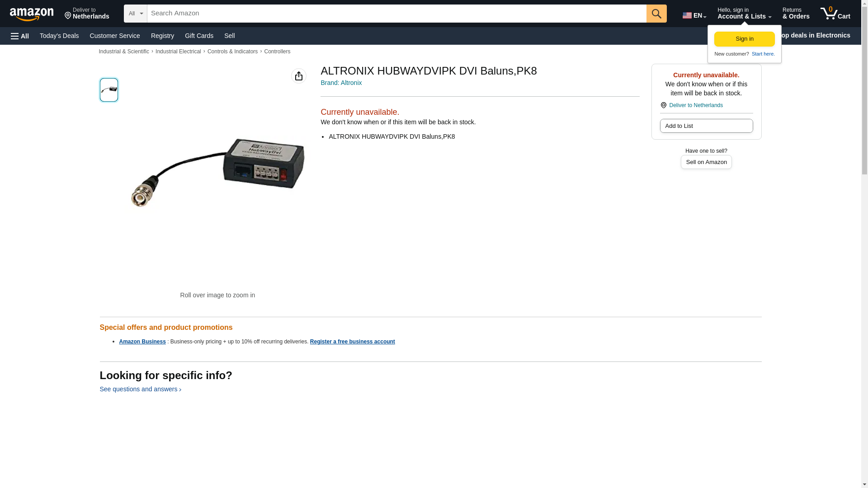
Task: Open Brand: Altronix link
Action: click(341, 83)
